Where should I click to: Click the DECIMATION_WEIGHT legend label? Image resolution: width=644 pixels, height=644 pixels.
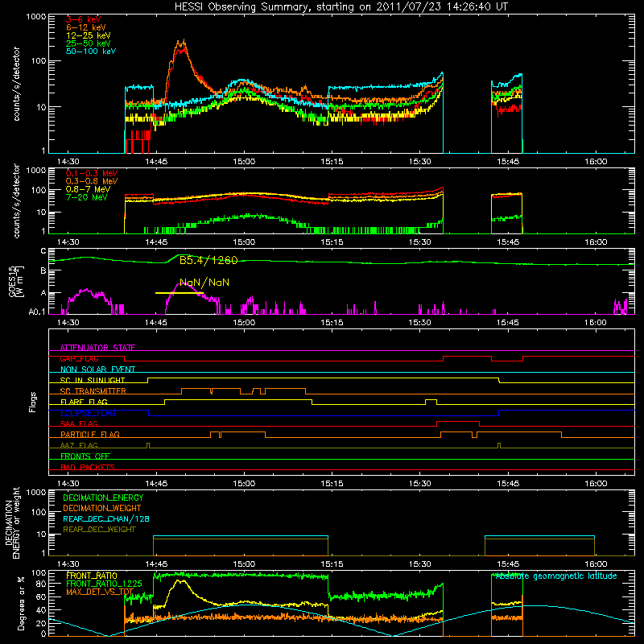[x=102, y=509]
